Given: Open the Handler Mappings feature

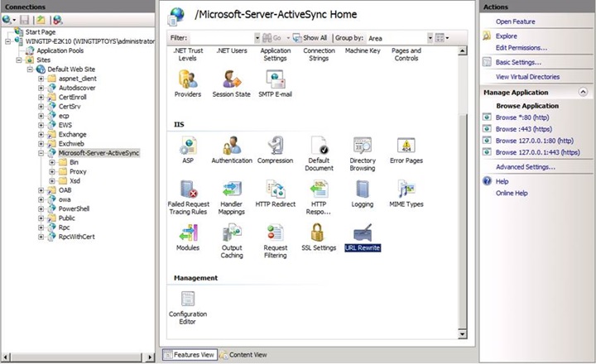Looking at the screenshot, I should (x=232, y=198).
